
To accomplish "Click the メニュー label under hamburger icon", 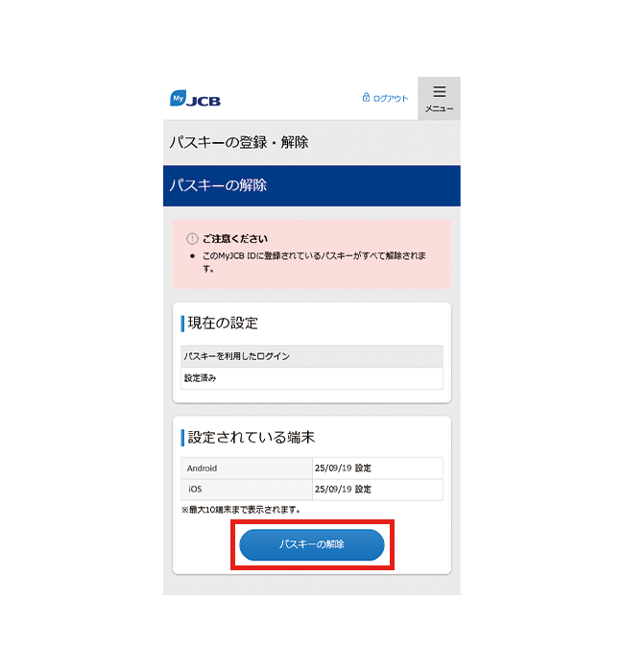I will [x=439, y=108].
